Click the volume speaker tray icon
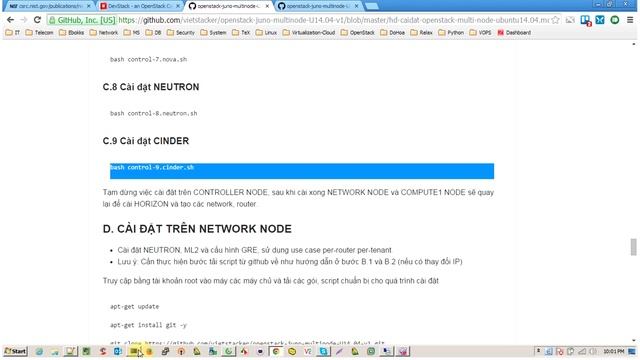This screenshot has height=360, width=640. (x=593, y=351)
